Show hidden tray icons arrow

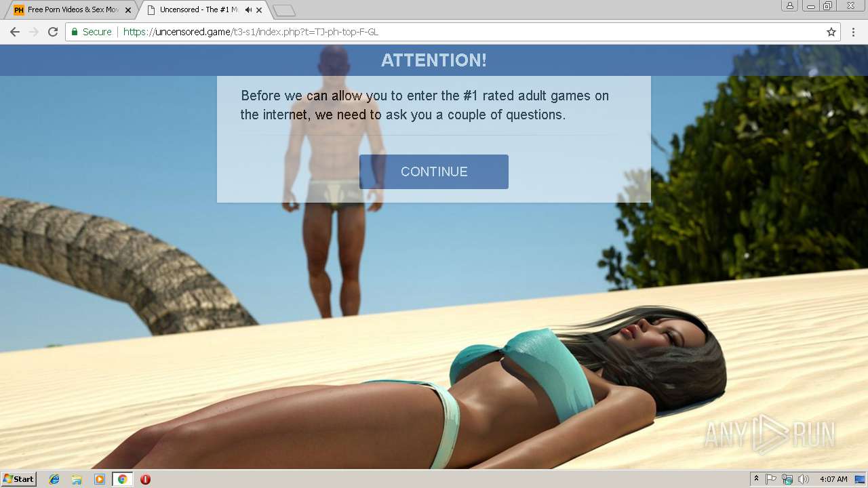756,479
